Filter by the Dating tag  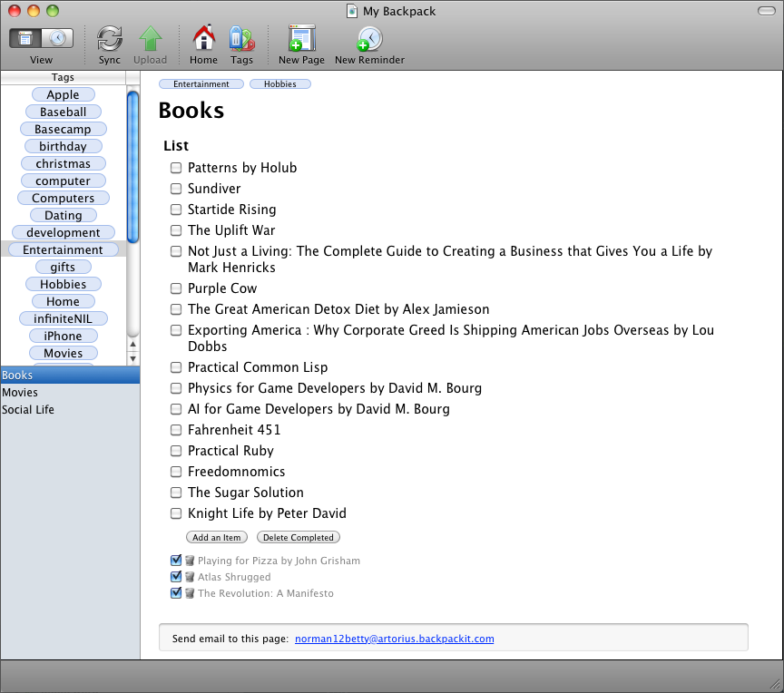63,215
